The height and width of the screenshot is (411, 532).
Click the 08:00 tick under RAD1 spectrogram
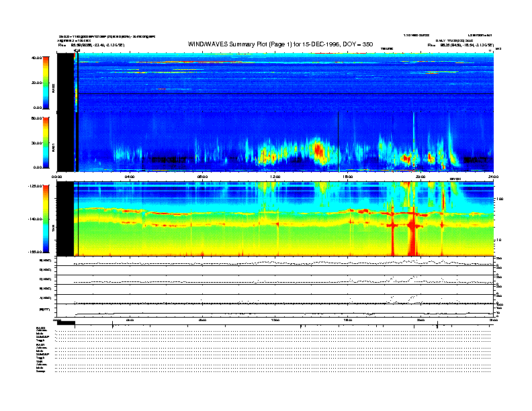(x=202, y=177)
